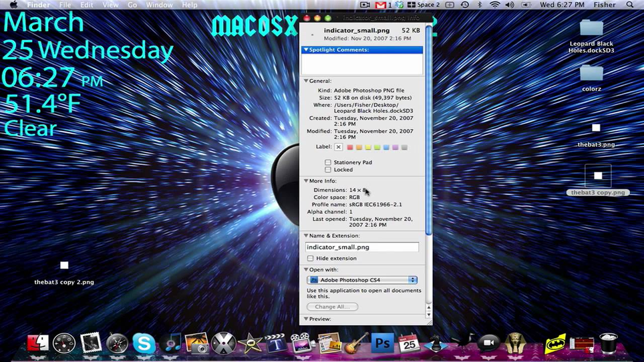Click the Change All... button
Screen dimensions: 644x362
point(333,307)
